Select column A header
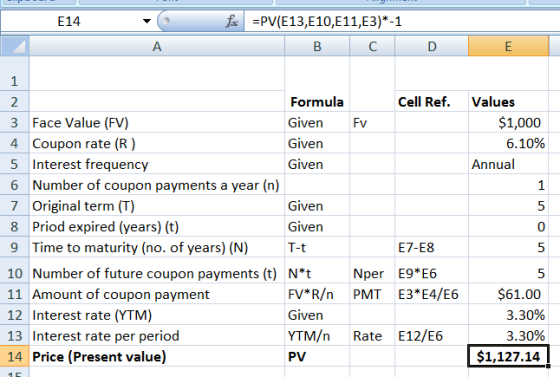The width and height of the screenshot is (560, 377). click(157, 46)
